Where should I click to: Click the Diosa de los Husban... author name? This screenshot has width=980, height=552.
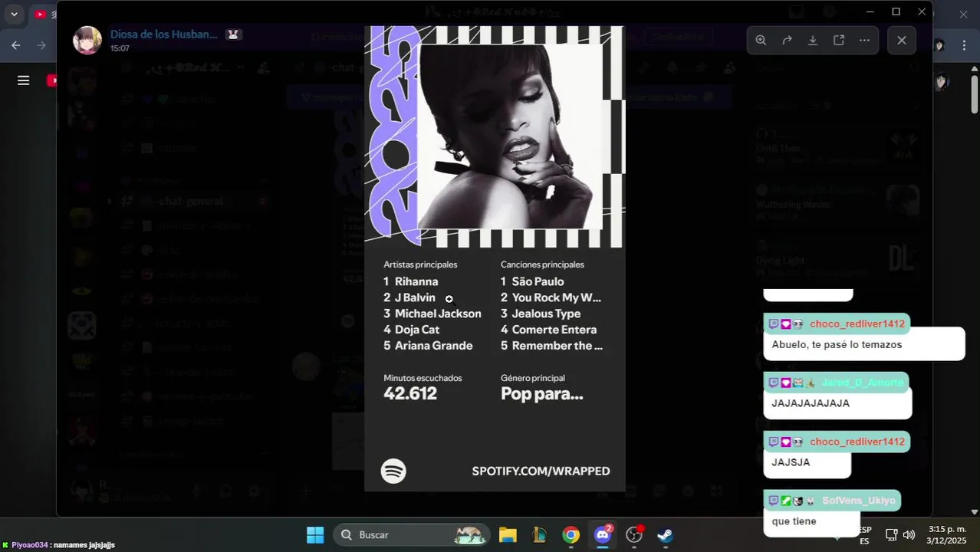pyautogui.click(x=163, y=34)
